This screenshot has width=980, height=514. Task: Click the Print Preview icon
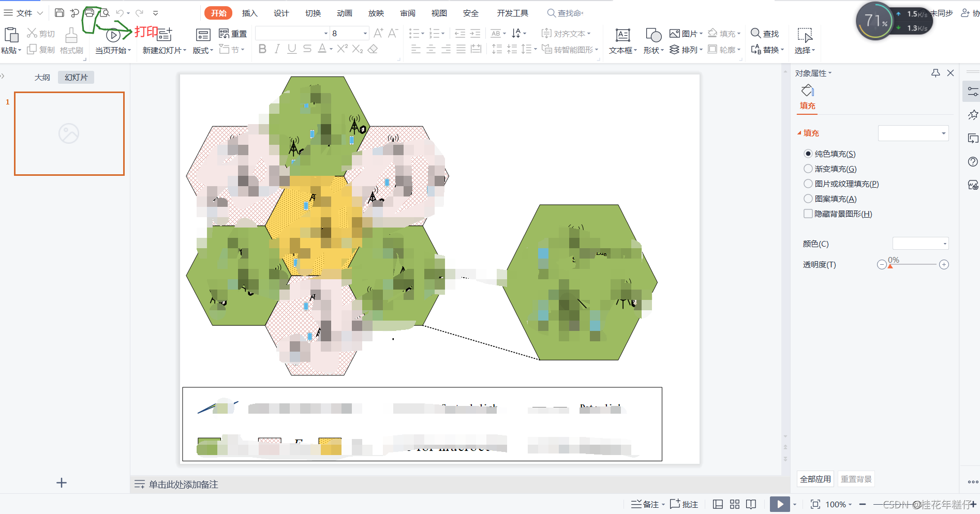click(x=105, y=13)
